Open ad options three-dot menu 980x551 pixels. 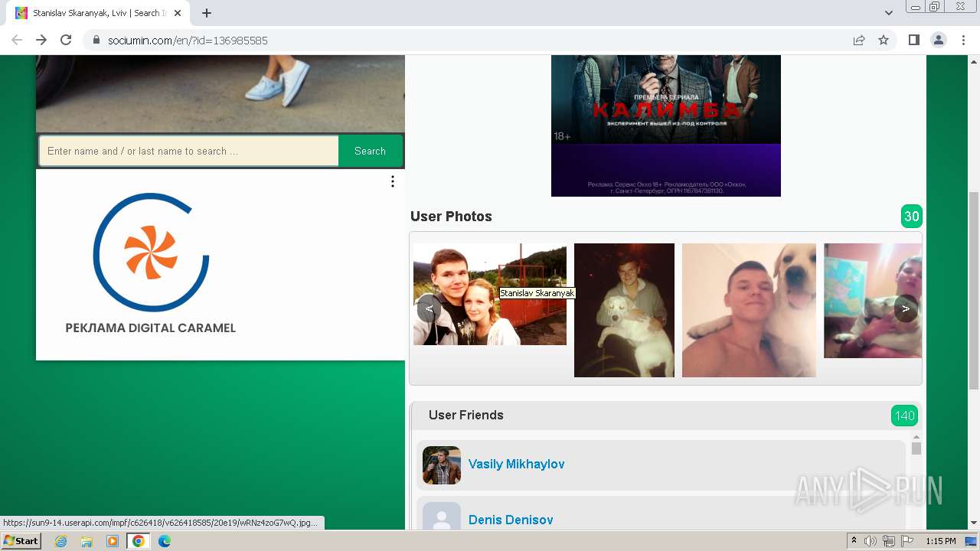point(393,181)
